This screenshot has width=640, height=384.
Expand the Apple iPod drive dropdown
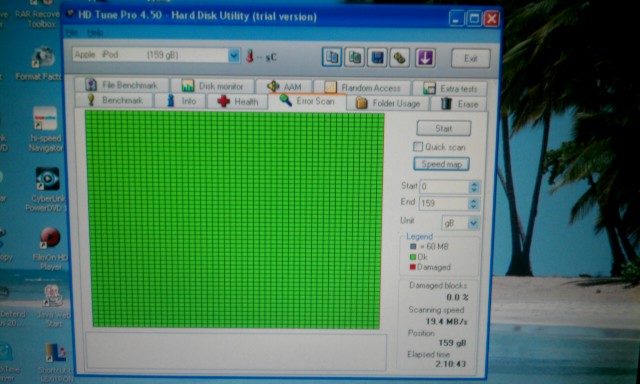click(234, 55)
